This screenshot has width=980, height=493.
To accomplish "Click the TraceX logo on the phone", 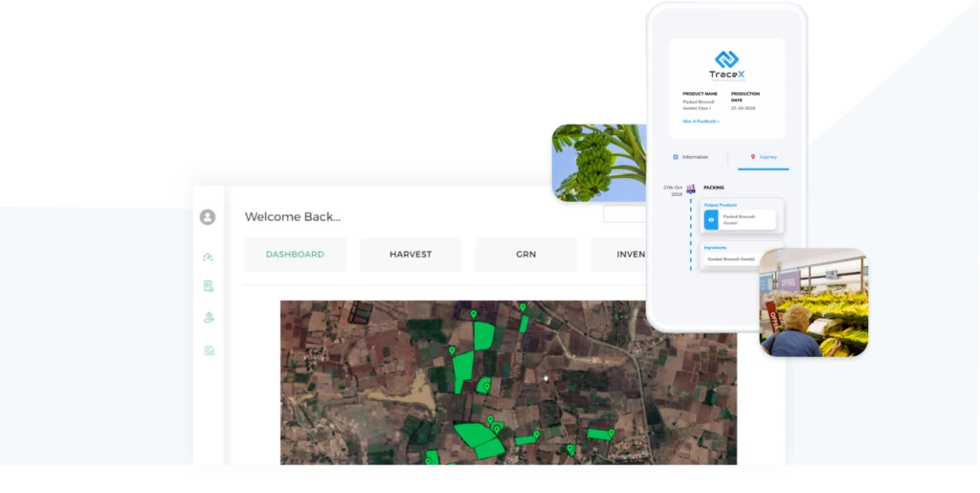I will click(x=727, y=66).
